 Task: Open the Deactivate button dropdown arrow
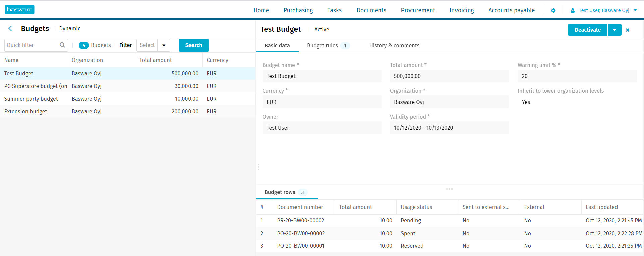(614, 30)
